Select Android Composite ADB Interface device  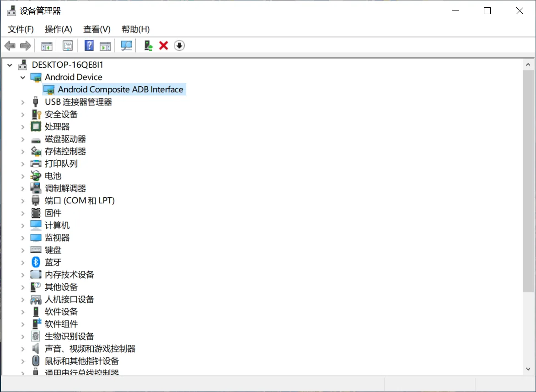tap(114, 90)
